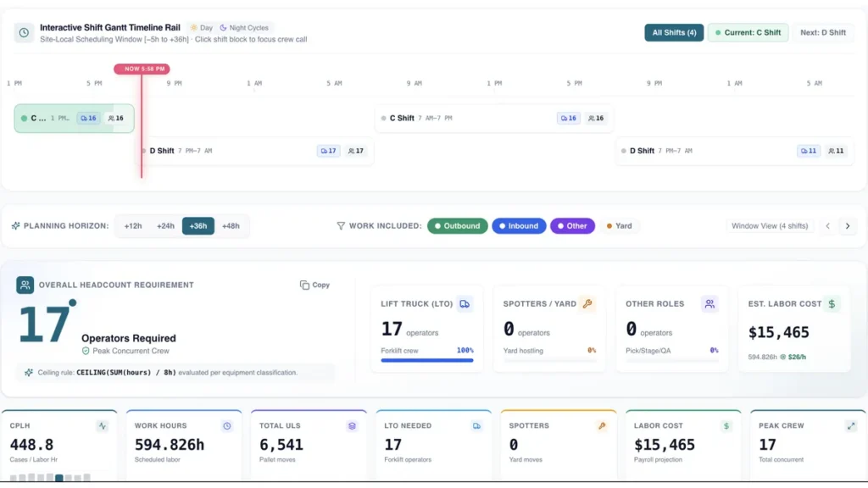The height and width of the screenshot is (488, 868).
Task: Click the dollar icon in Est. Labor Cost card
Action: pos(832,304)
